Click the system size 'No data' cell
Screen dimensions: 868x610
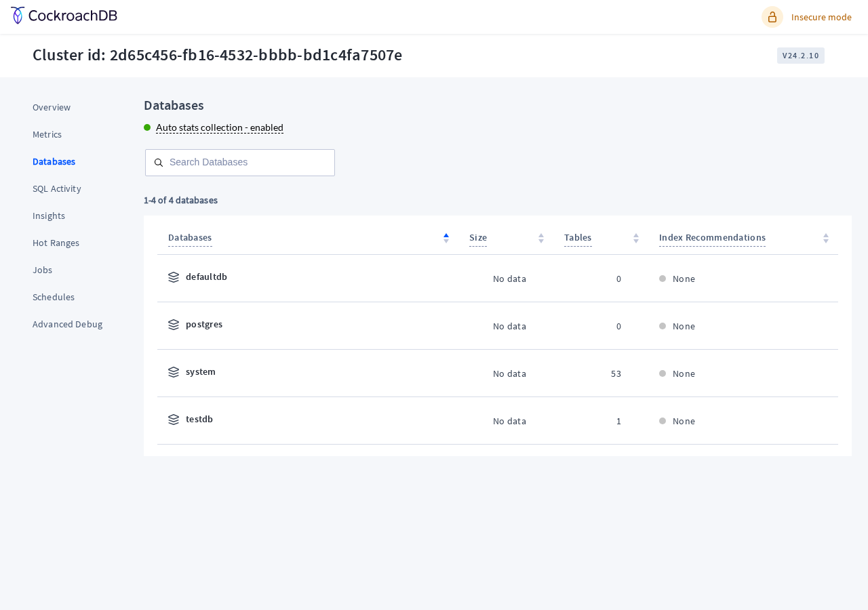[509, 373]
